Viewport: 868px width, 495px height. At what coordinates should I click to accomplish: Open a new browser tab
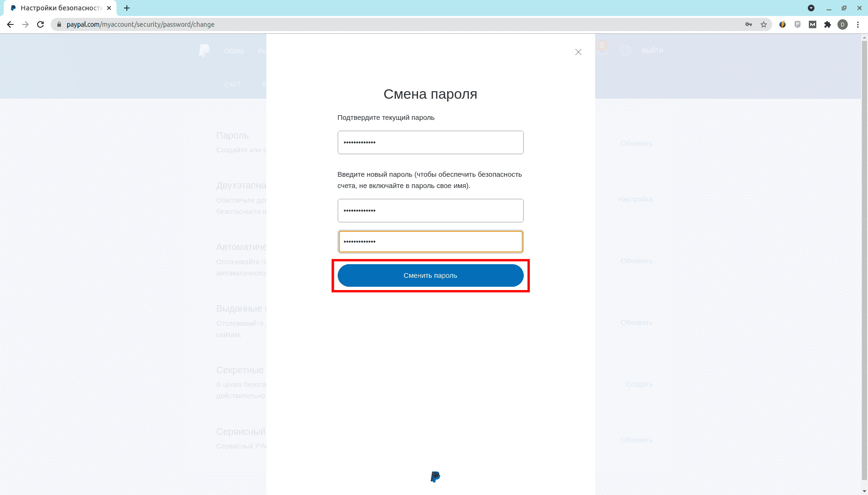[127, 8]
